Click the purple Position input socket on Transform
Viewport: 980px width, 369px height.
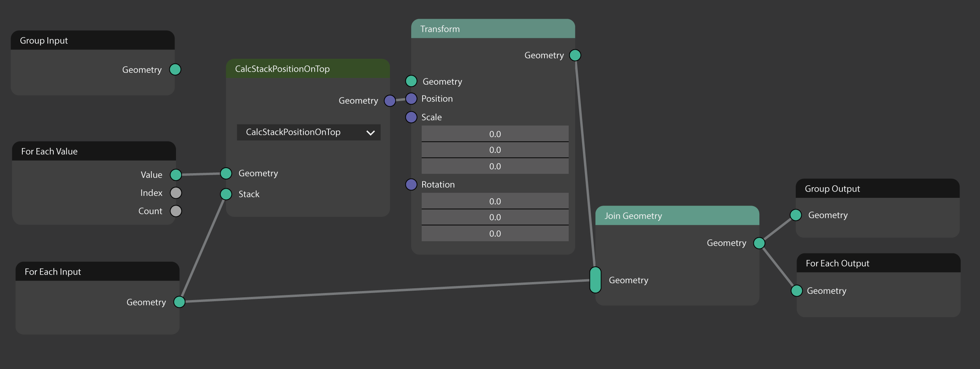click(x=411, y=98)
